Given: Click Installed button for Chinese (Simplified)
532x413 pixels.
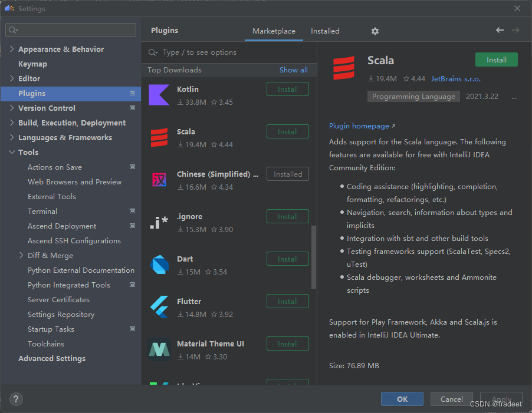Looking at the screenshot, I should [288, 174].
